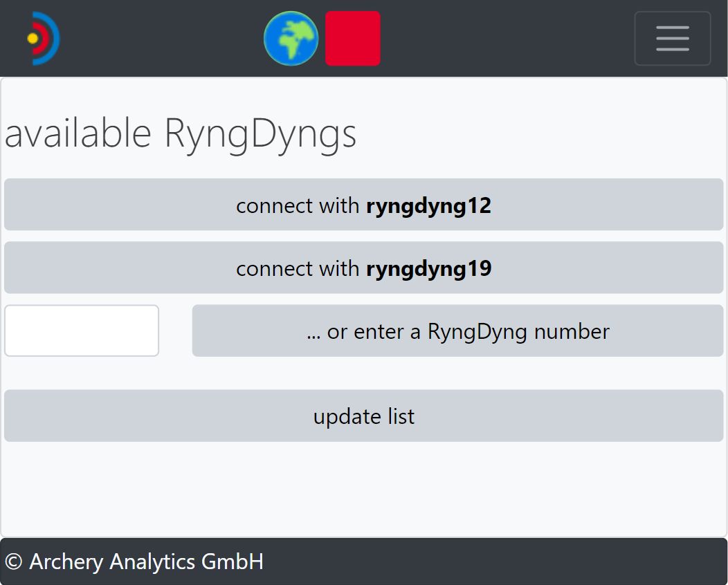This screenshot has height=585, width=728.
Task: Click the bold ryngdyng12 device name
Action: [x=428, y=205]
